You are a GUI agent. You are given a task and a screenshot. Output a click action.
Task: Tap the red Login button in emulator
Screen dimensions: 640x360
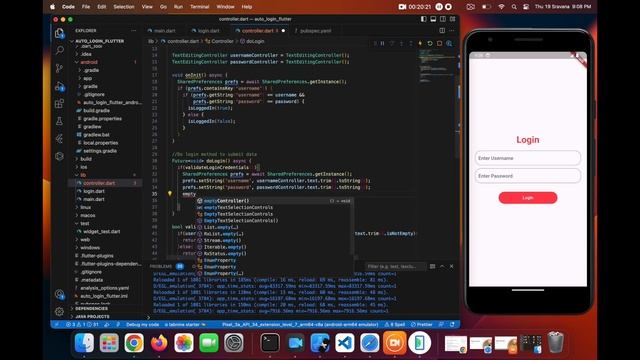pos(528,198)
